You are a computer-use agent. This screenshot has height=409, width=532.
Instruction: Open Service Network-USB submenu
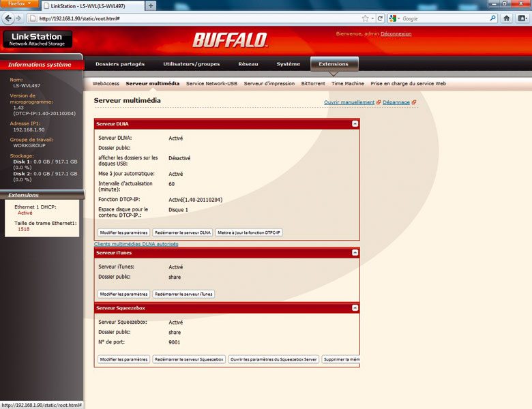[211, 83]
